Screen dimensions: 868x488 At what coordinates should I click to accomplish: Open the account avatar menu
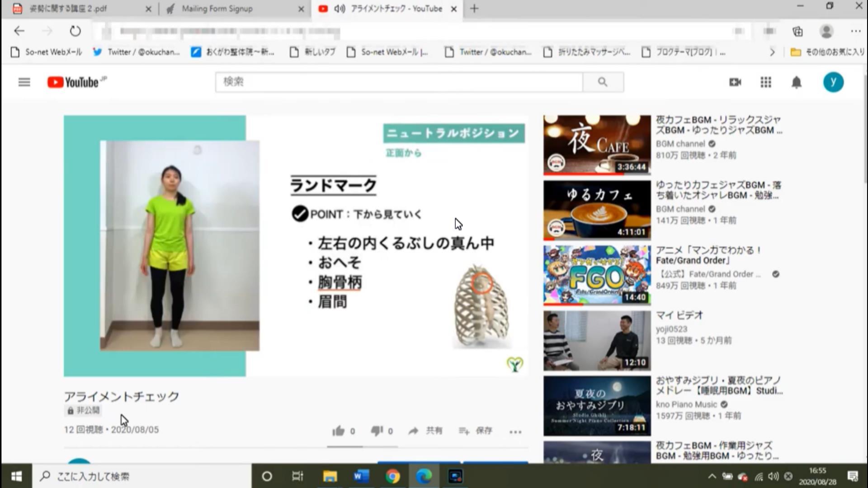pos(833,82)
